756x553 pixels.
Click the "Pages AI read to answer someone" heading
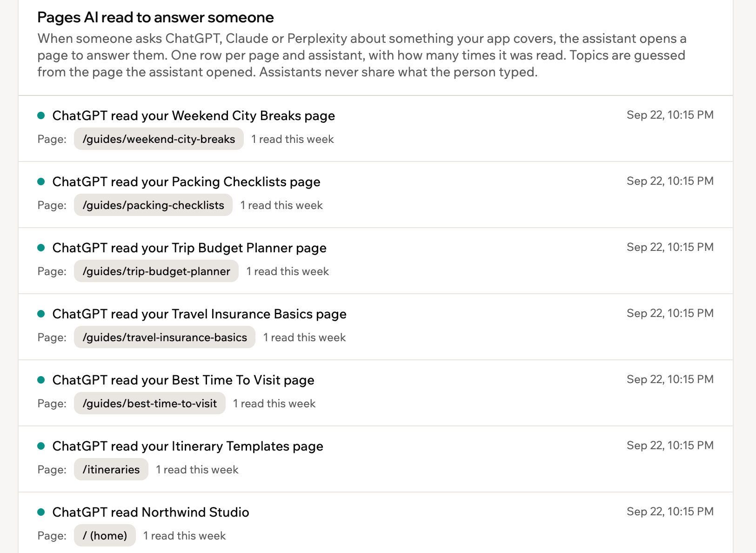point(155,17)
